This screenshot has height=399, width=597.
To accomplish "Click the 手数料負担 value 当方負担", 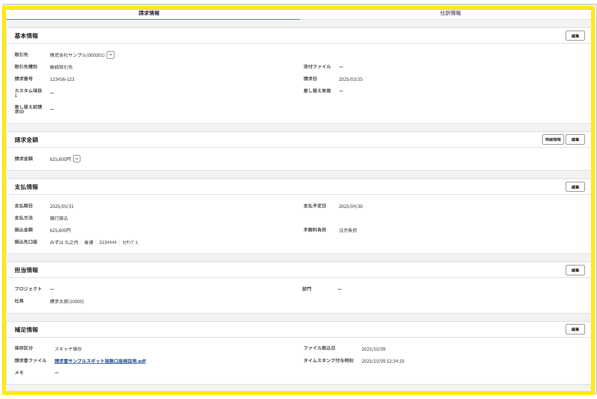I will click(348, 230).
